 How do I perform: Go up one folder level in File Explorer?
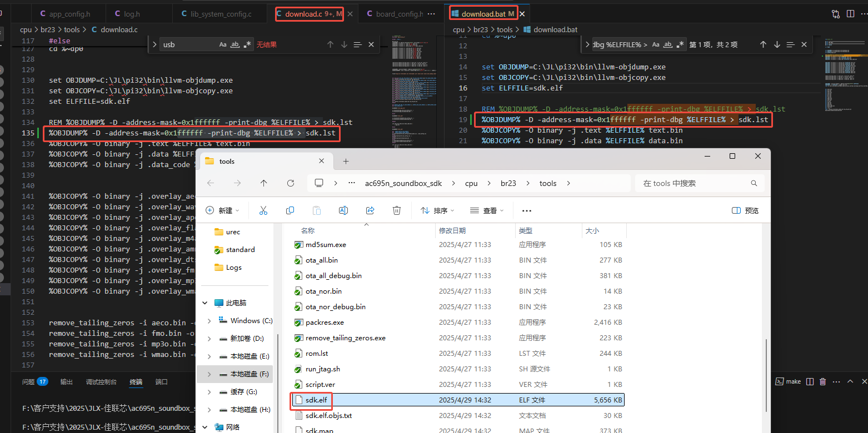[x=263, y=183]
